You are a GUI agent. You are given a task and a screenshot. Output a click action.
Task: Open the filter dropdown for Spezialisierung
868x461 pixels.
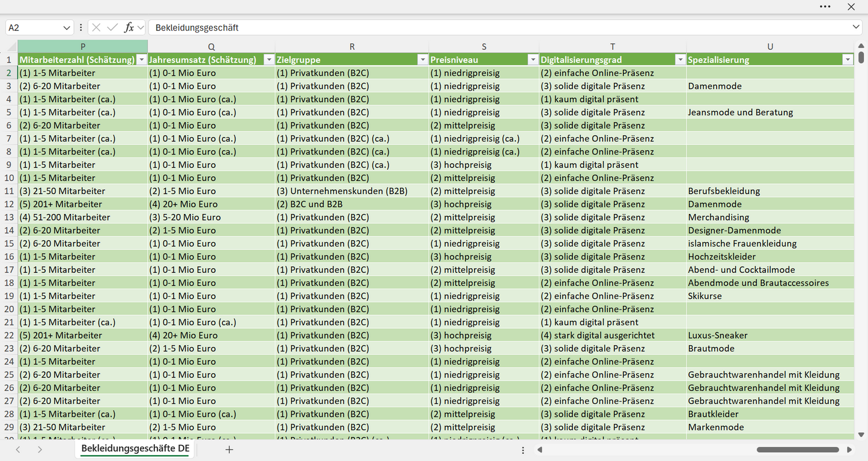point(848,60)
